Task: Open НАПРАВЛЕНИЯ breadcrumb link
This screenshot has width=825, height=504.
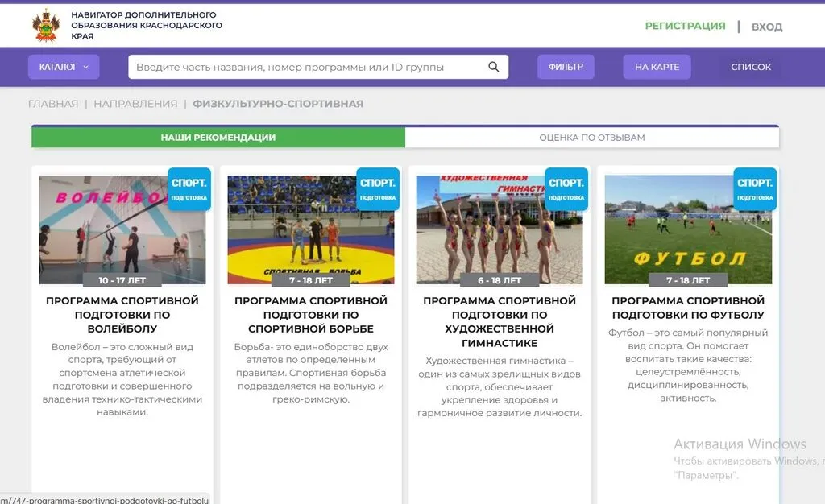Action: [135, 104]
